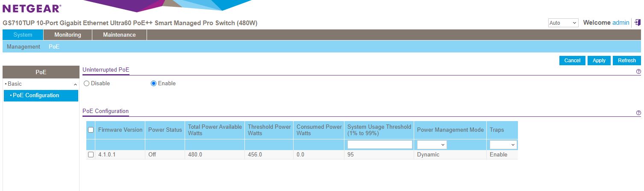Click the System Usage Threshold input field
The width and height of the screenshot is (644, 191).
click(379, 145)
